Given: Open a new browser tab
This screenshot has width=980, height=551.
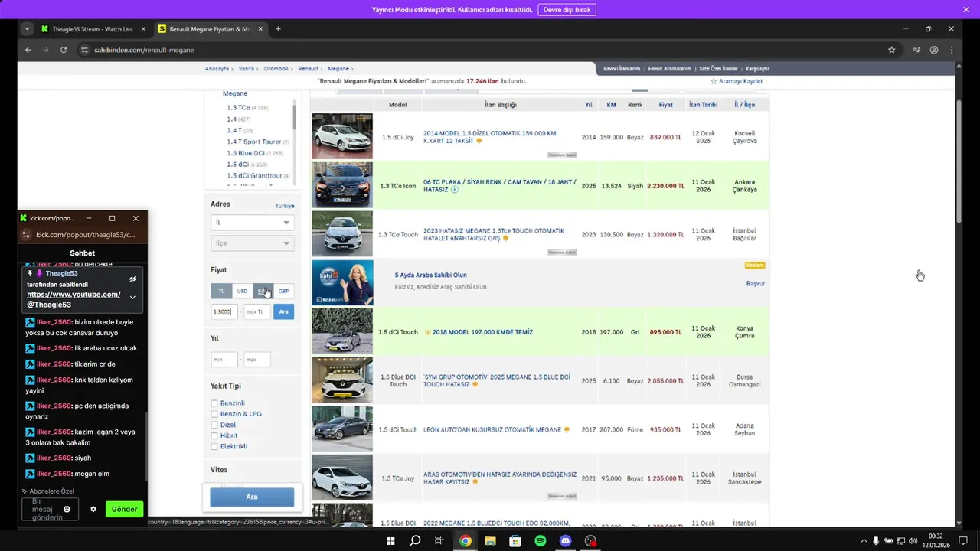Looking at the screenshot, I should [278, 29].
